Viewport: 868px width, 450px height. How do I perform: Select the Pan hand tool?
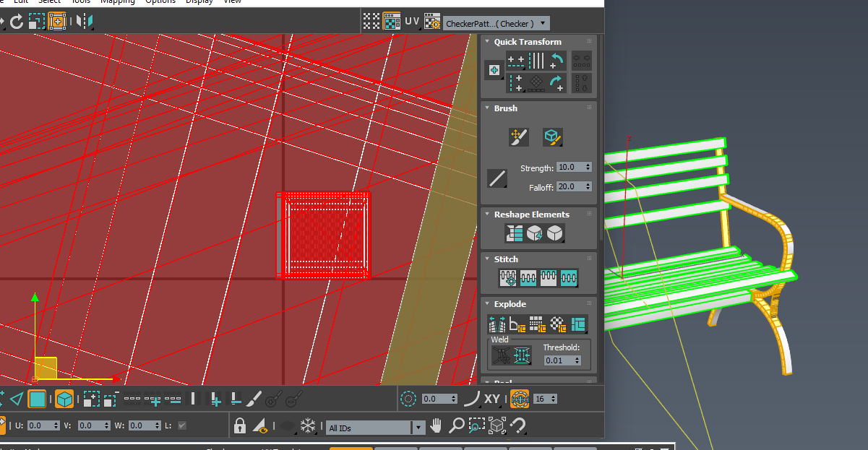[436, 425]
